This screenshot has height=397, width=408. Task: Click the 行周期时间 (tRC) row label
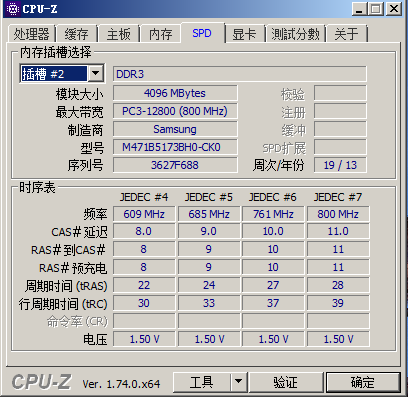[63, 304]
